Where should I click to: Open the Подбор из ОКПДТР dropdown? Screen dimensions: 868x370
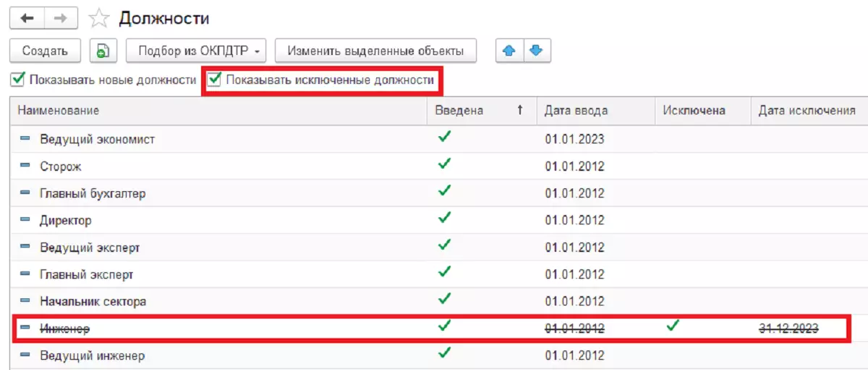196,51
